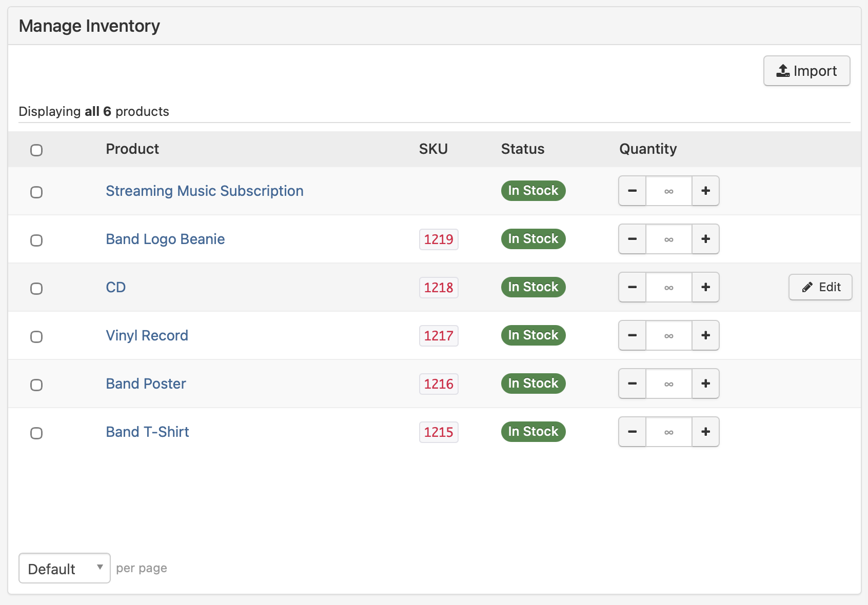
Task: Click plus button in CD row
Action: point(706,287)
